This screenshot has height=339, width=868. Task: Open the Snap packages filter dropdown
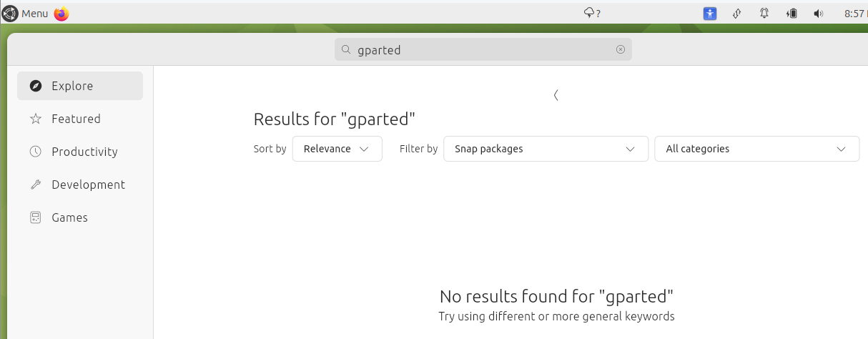point(546,149)
